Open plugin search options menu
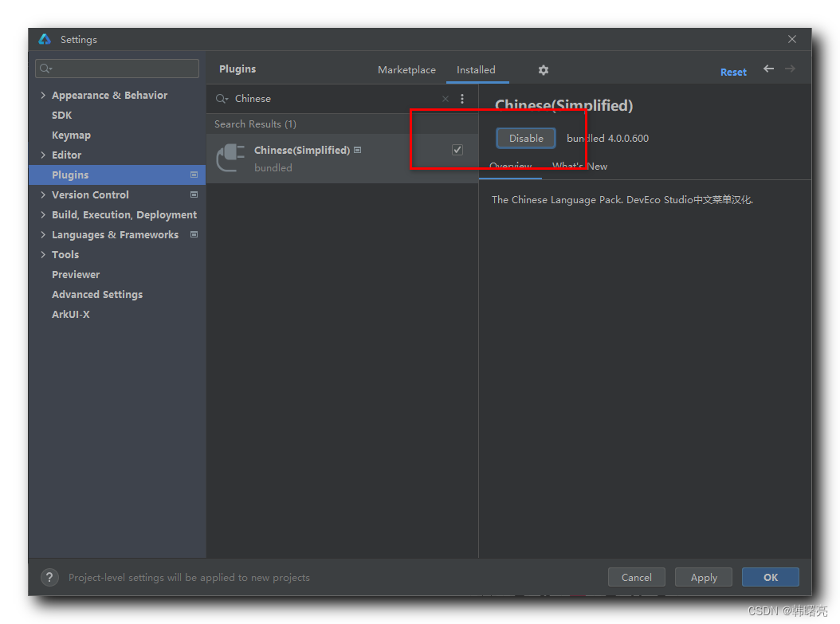This screenshot has width=840, height=624. point(462,99)
